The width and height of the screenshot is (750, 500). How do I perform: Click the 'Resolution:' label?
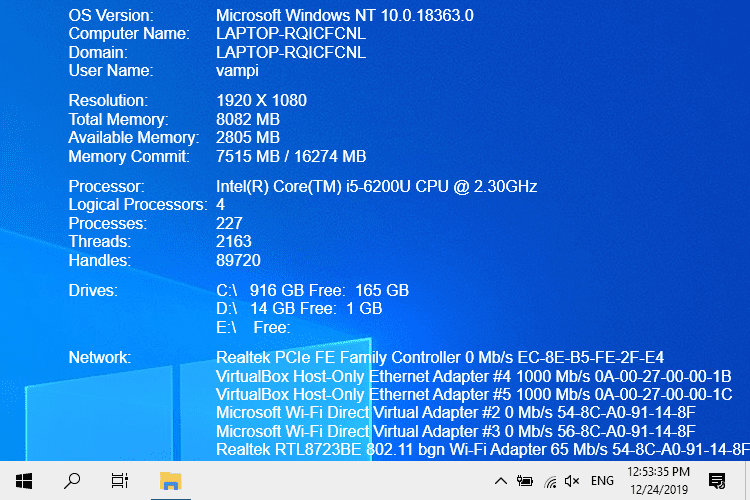[x=108, y=100]
